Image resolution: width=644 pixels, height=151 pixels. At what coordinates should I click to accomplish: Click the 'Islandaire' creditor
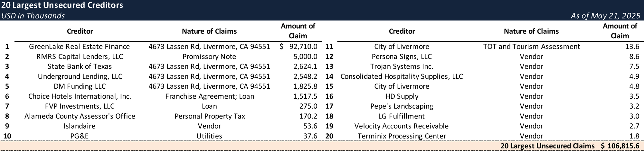[80, 126]
